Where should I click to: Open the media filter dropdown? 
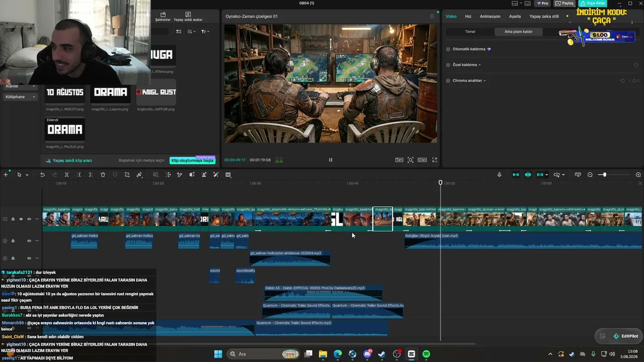(x=205, y=32)
